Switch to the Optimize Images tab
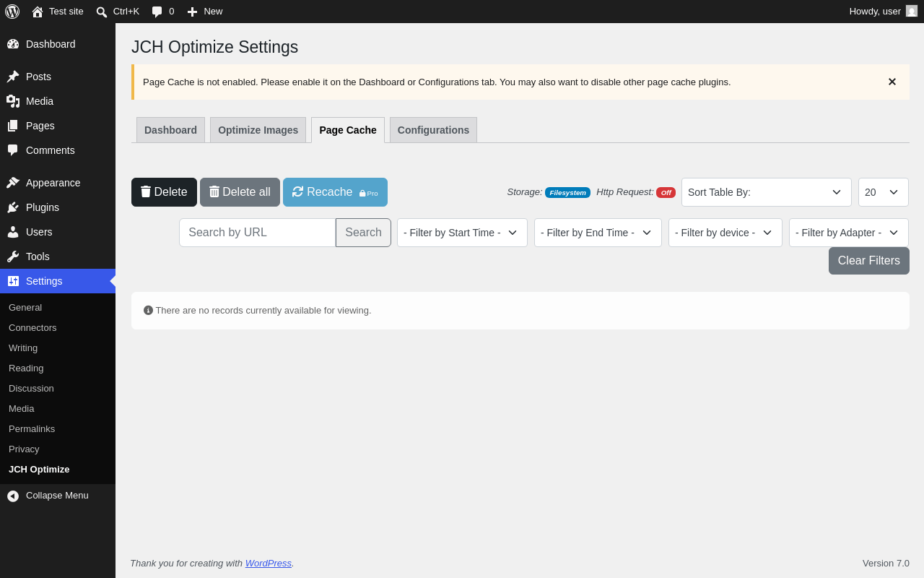 [x=258, y=130]
